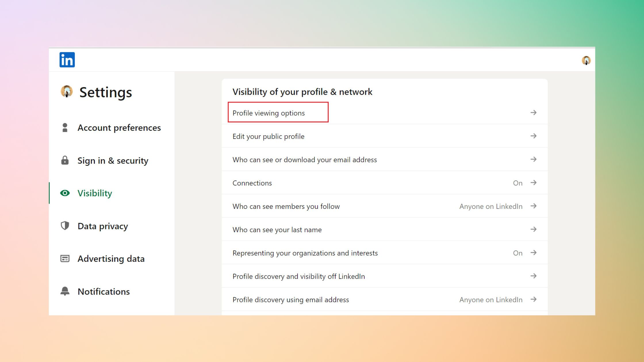
Task: Expand arrow for Profile viewing options
Action: (533, 113)
